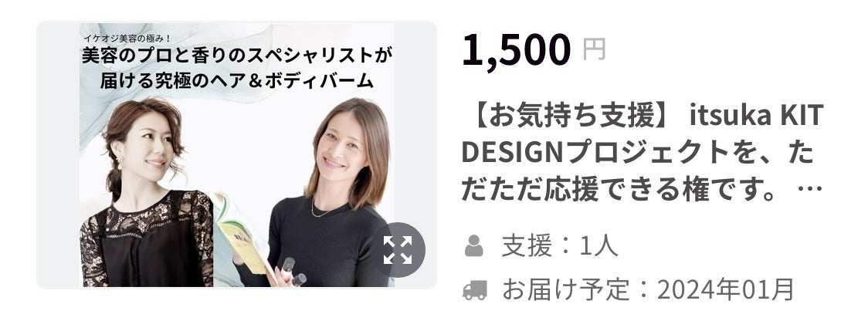Click headline 美容のプロと香りのスペシャリストが
This screenshot has width=868, height=321.
[x=237, y=56]
